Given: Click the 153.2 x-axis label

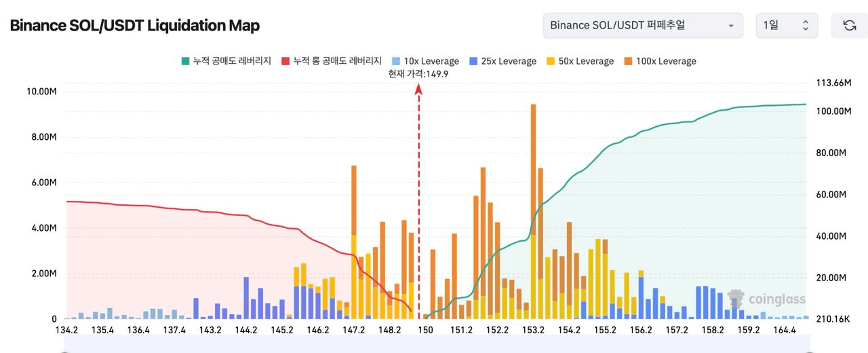Looking at the screenshot, I should tap(533, 331).
